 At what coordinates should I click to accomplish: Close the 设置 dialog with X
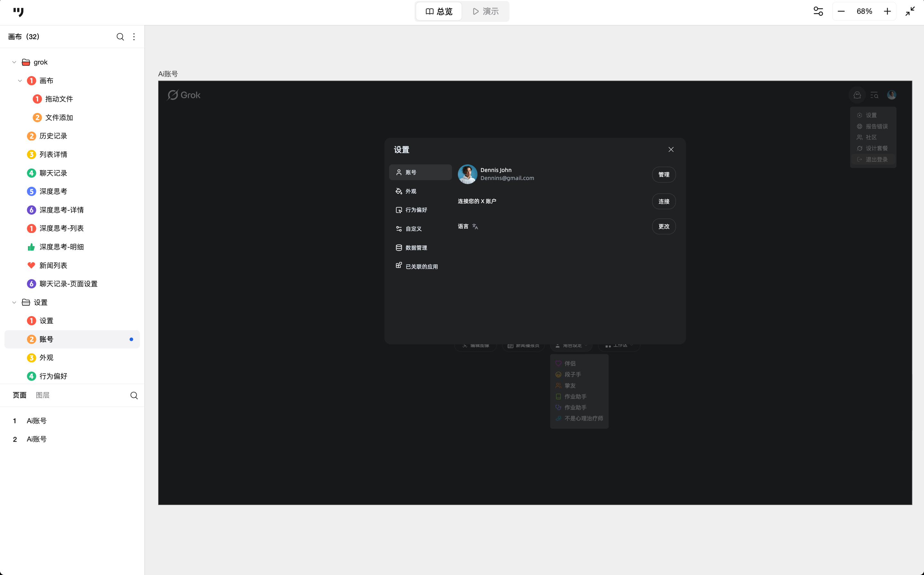pos(671,150)
